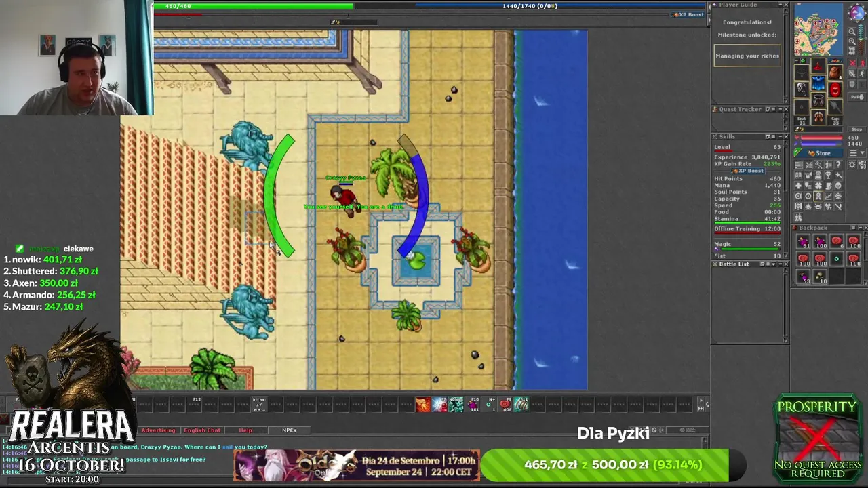
Task: Use the F9 red potion hotkey
Action: tap(505, 405)
